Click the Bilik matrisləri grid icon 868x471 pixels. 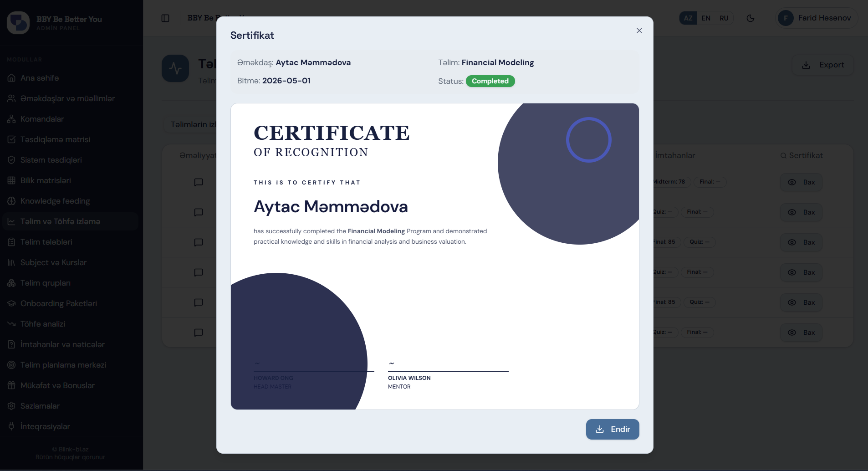(x=11, y=180)
